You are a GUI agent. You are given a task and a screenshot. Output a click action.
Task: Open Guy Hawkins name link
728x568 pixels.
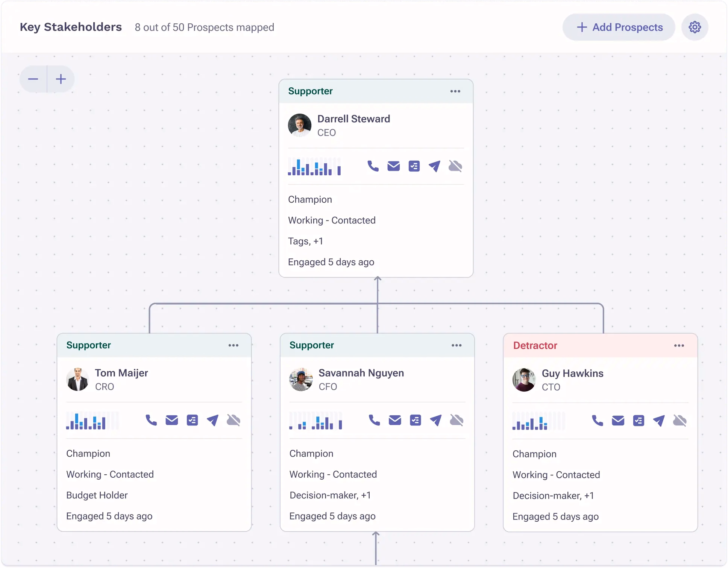pos(572,373)
